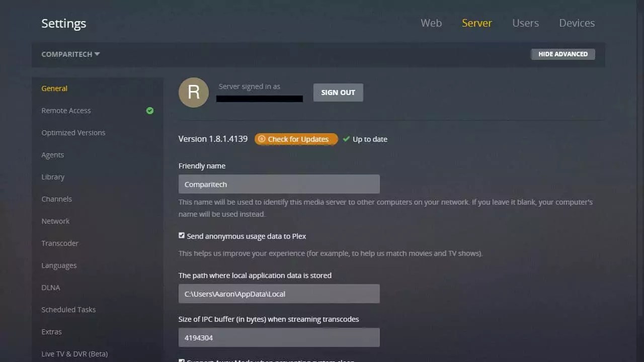The height and width of the screenshot is (362, 644).
Task: Click the Version 1.8.1.4139 text
Action: point(213,139)
